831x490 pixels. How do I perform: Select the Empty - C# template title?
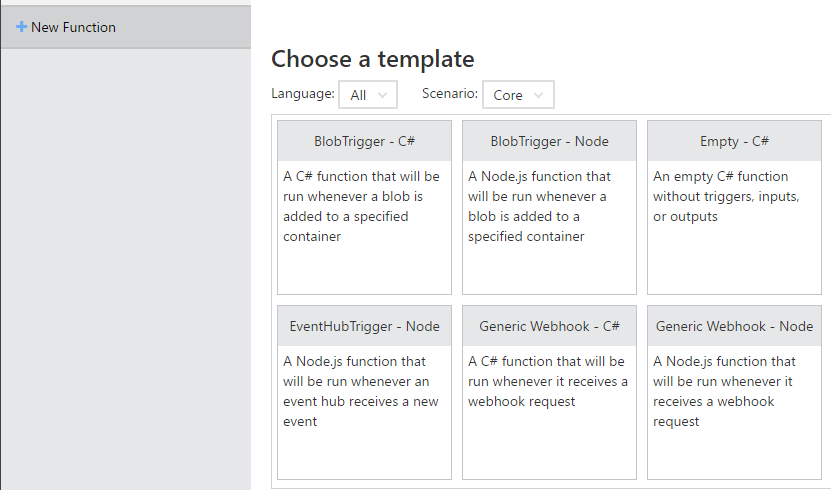(734, 141)
